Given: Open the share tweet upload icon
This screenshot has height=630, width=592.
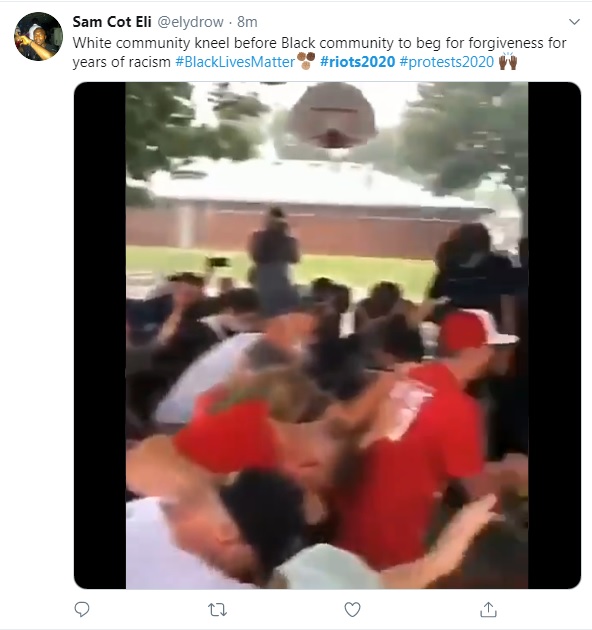Looking at the screenshot, I should 488,609.
